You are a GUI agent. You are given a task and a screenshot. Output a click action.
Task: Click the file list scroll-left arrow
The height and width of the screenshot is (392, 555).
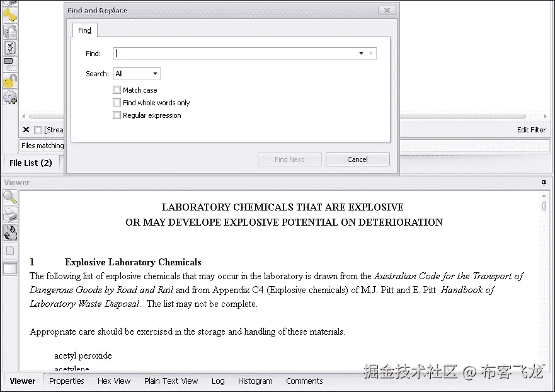click(23, 116)
